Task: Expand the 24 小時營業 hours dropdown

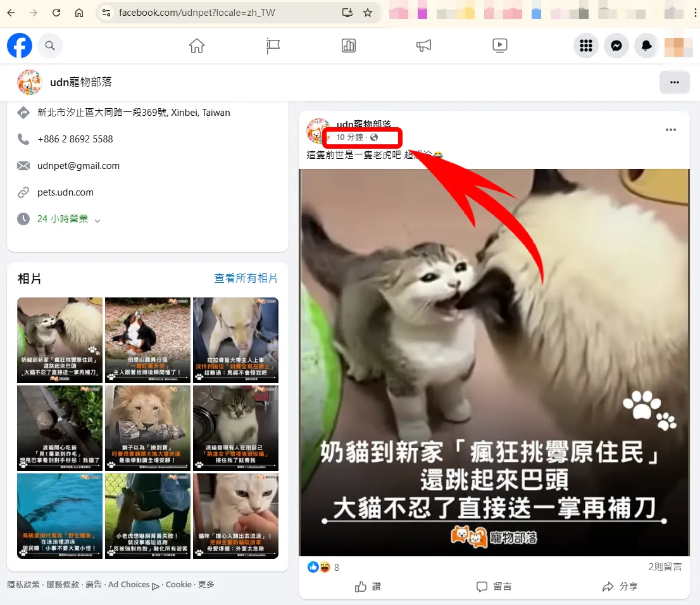Action: [x=97, y=220]
